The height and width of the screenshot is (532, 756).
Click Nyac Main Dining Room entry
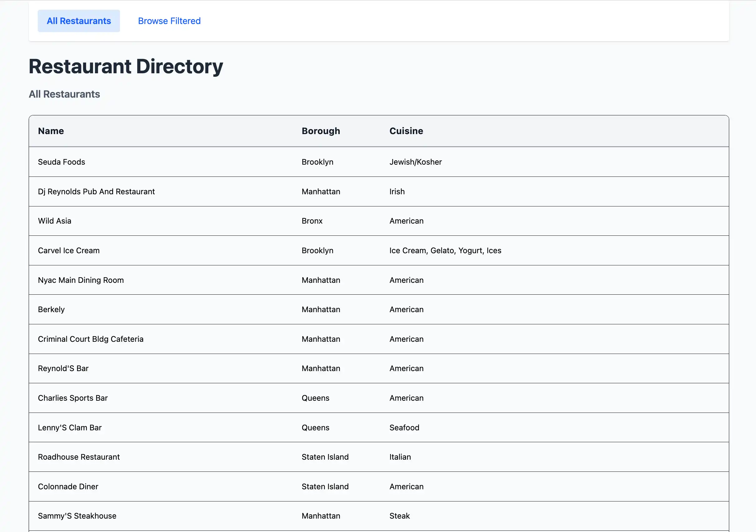pyautogui.click(x=81, y=280)
